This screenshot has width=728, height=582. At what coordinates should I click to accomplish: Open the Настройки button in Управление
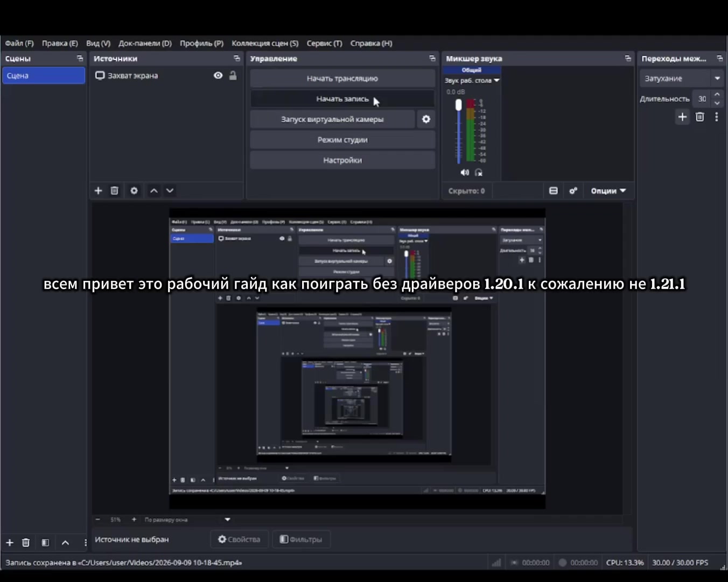coord(342,160)
